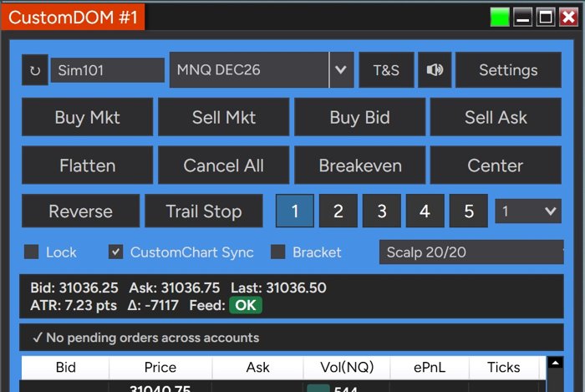The width and height of the screenshot is (585, 392).
Task: Click the green status indicator square
Action: (500, 18)
